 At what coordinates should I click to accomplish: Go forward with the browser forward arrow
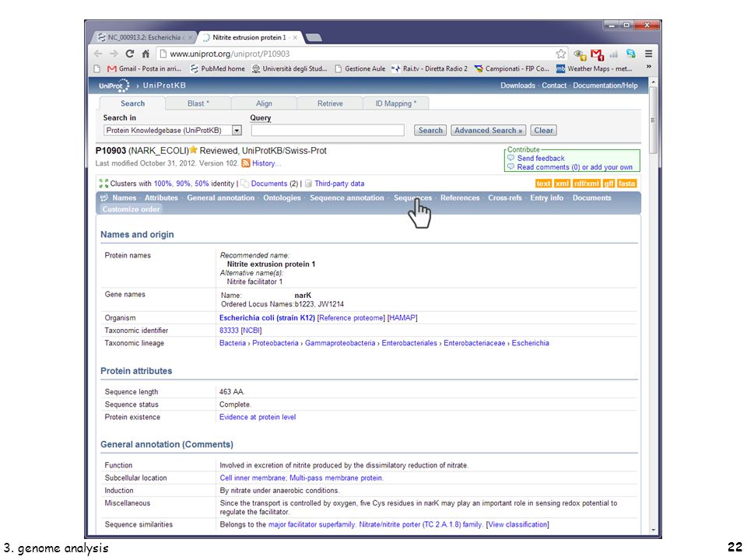coord(114,54)
